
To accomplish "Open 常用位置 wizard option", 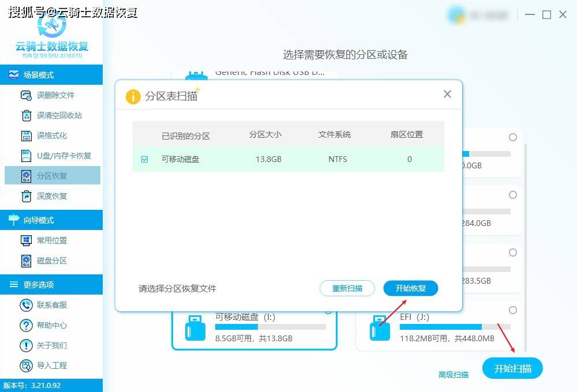I will tap(53, 240).
